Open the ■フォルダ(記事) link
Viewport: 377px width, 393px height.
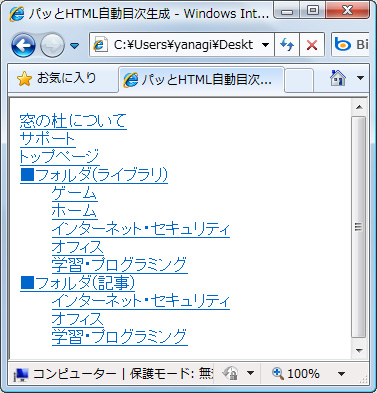pos(77,283)
